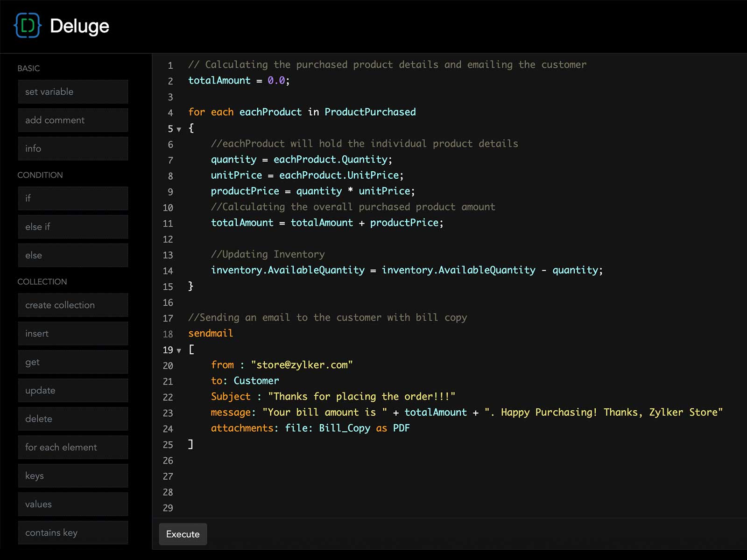Add an 'else if' condition block
This screenshot has height=560, width=747.
(x=73, y=227)
